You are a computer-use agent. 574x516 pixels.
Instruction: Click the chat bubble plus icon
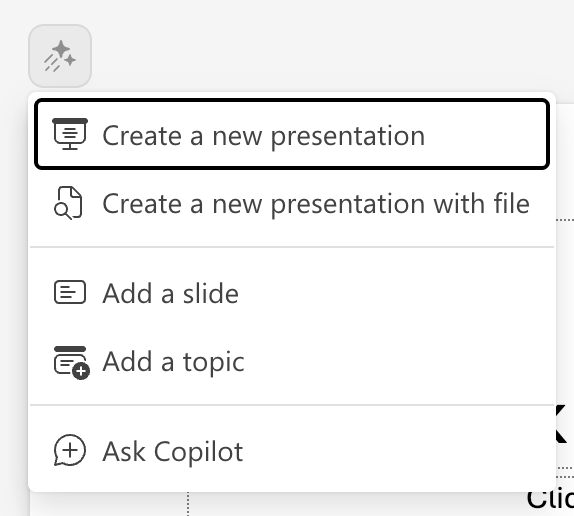coord(70,450)
